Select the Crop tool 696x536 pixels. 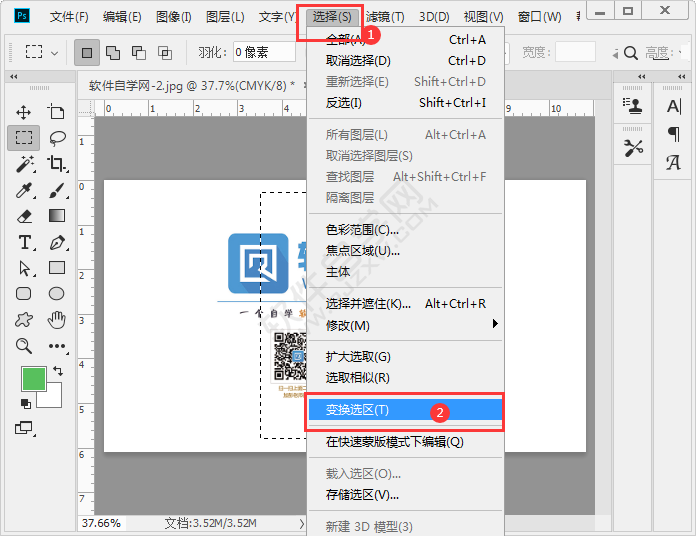coord(57,164)
